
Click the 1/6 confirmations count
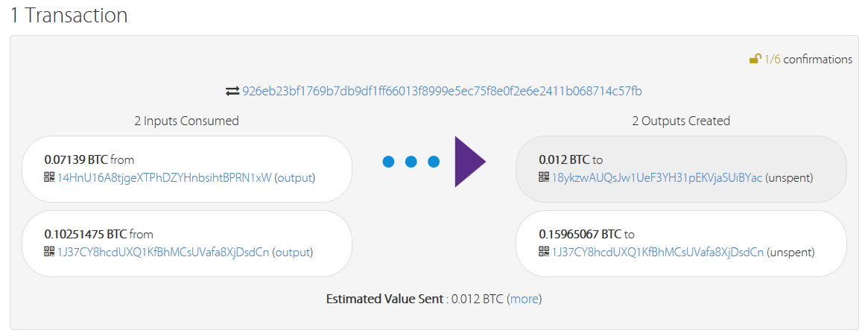pos(772,60)
